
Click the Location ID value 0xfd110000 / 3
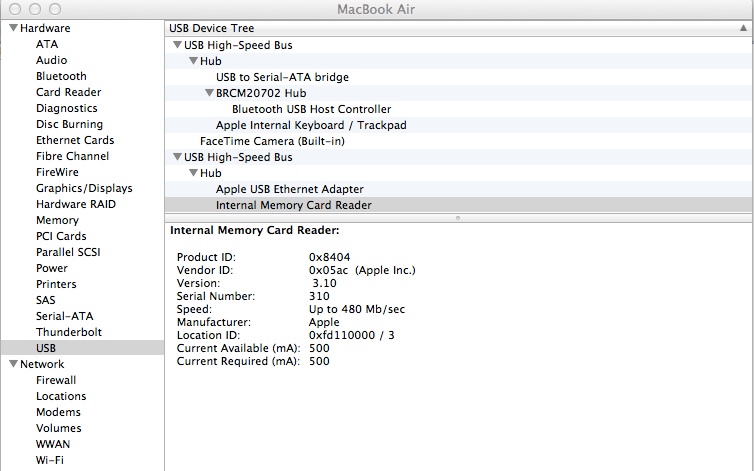(352, 335)
